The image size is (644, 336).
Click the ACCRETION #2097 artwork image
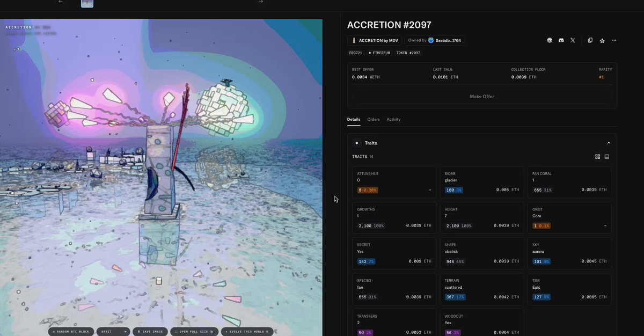click(161, 177)
